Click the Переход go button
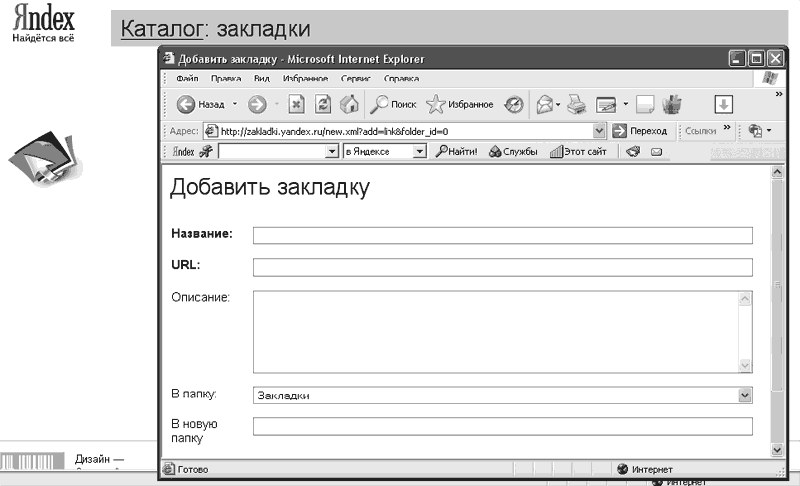 640,131
